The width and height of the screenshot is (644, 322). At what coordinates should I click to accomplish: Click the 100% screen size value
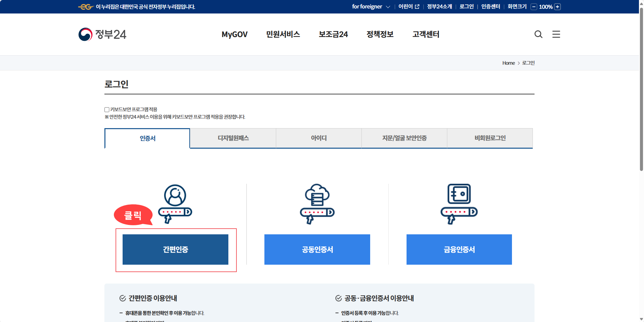coord(546,7)
